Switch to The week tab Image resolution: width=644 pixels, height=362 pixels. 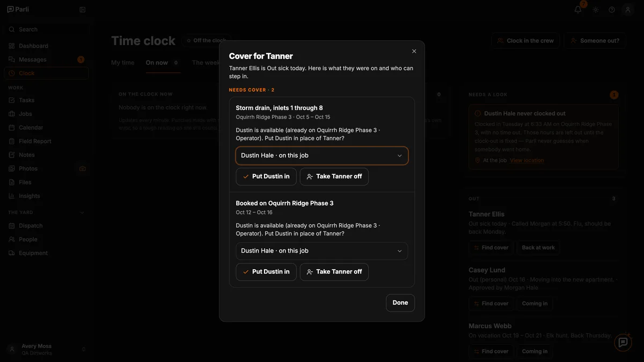coord(206,63)
